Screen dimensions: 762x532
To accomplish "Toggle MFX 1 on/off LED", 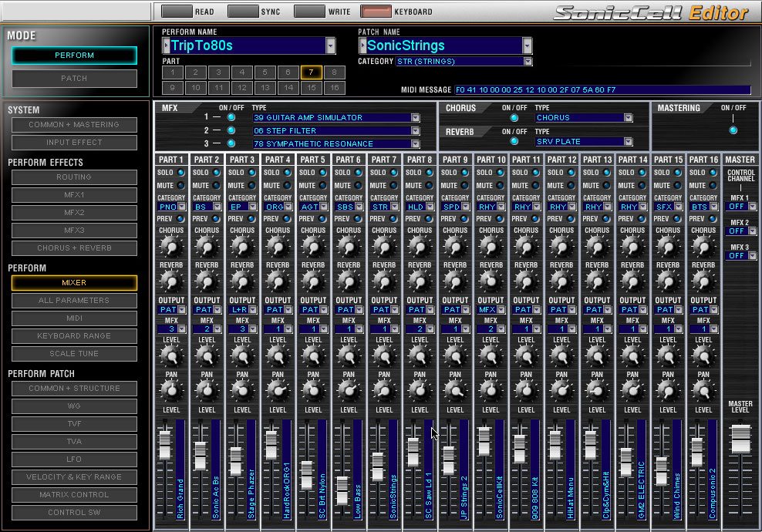I will click(x=231, y=117).
